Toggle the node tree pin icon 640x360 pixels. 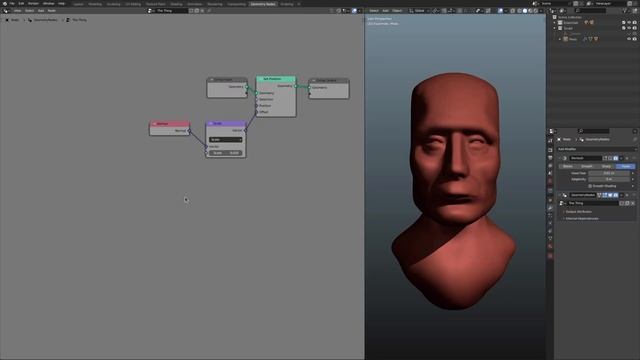coord(209,11)
